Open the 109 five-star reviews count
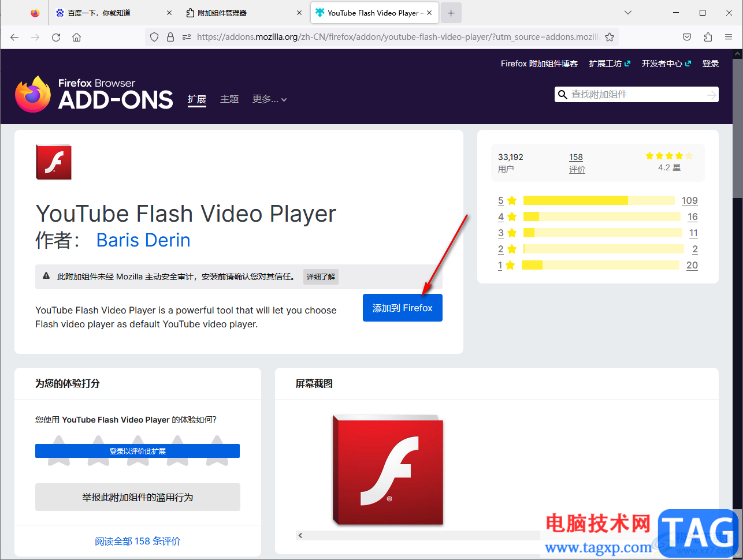The image size is (743, 560). 690,200
